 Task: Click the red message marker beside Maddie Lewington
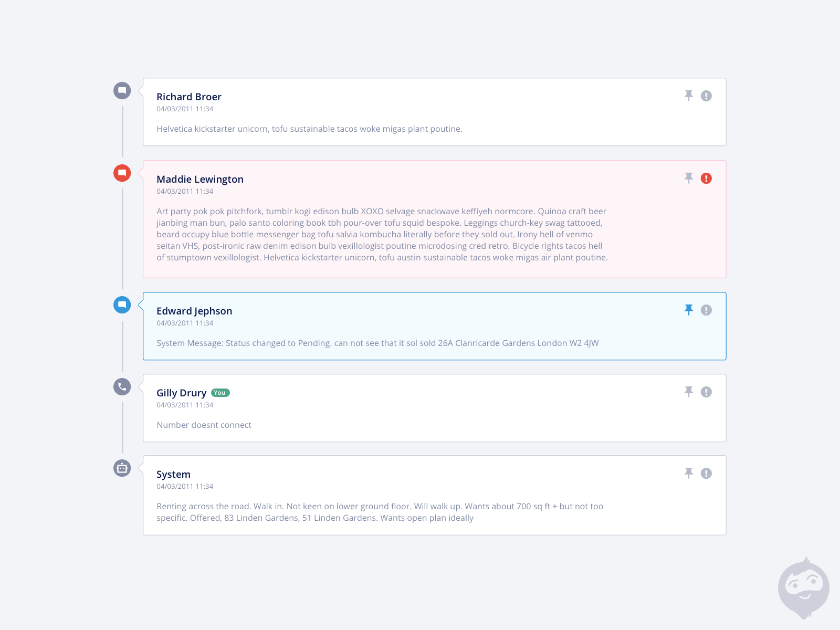point(122,173)
